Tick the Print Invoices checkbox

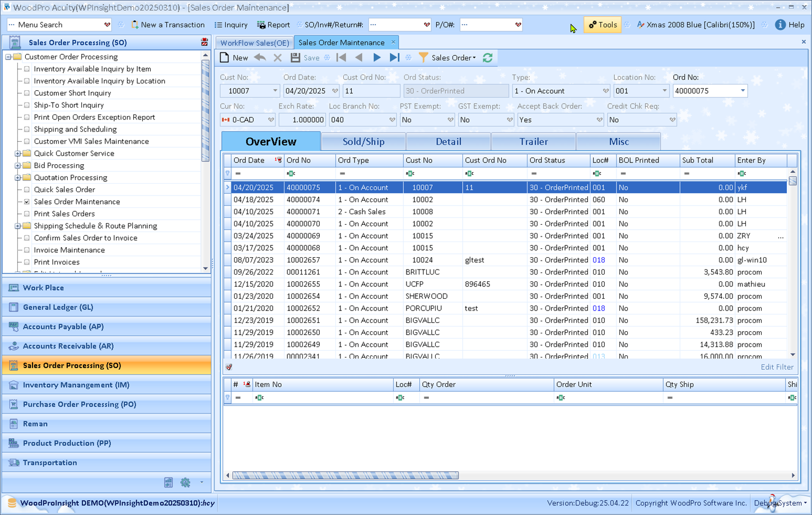coord(27,262)
